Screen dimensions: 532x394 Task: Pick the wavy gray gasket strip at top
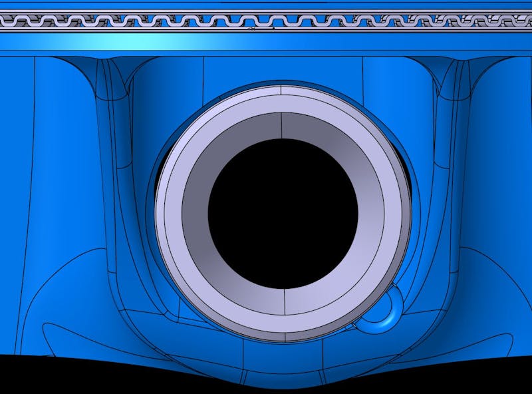[x=266, y=21]
